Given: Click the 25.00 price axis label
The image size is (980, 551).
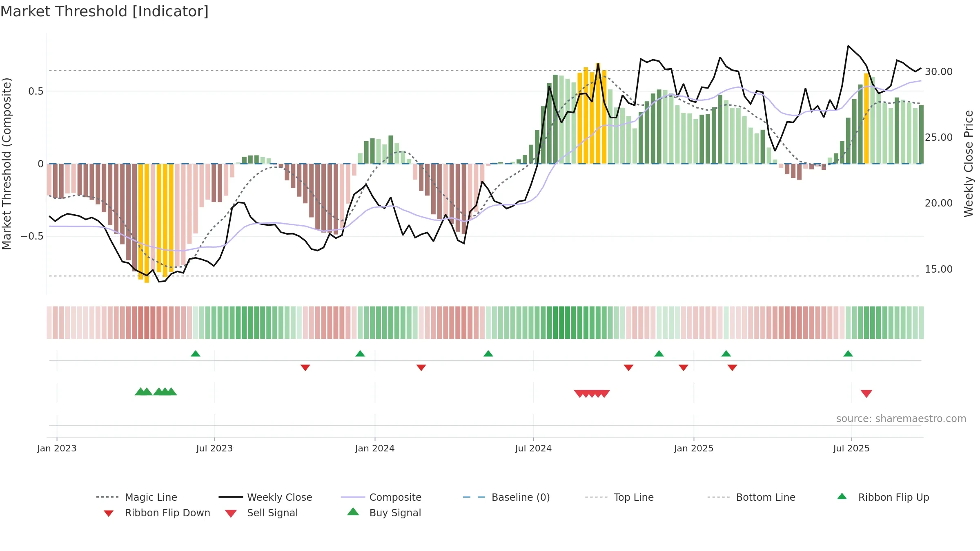Looking at the screenshot, I should tap(939, 137).
